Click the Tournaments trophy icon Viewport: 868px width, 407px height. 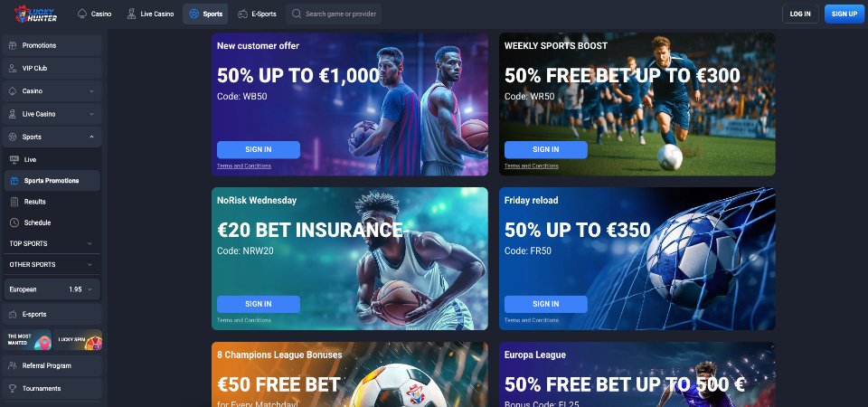tap(13, 388)
